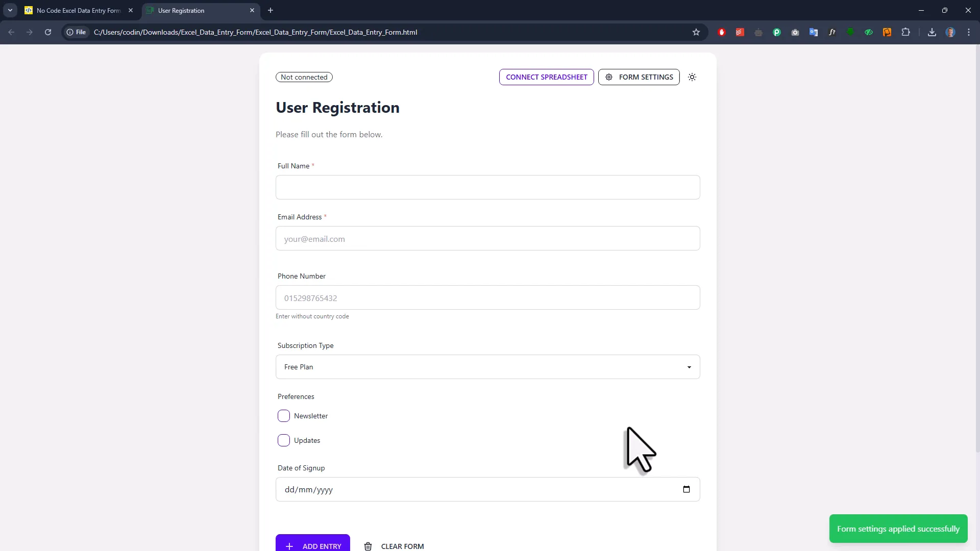
Task: Open the browser three-dot menu
Action: [x=968, y=32]
